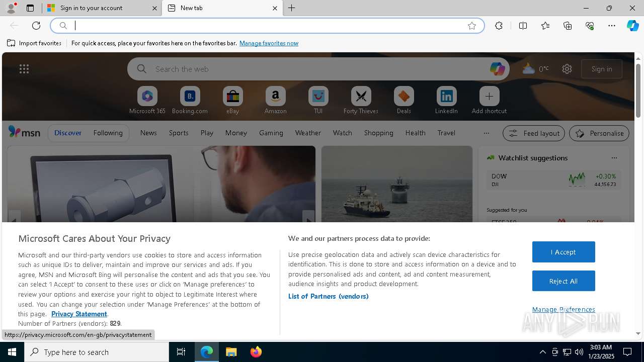644x362 pixels.
Task: Open TUI shortcut
Action: click(318, 100)
